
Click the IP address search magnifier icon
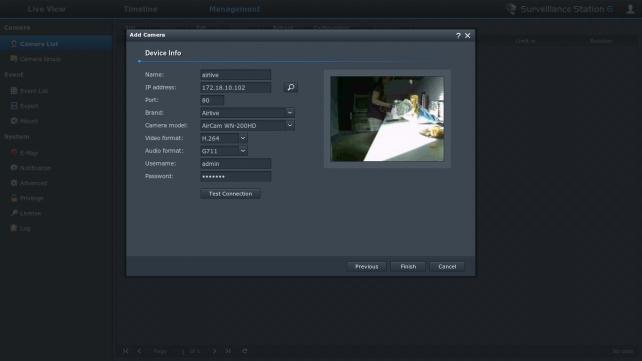click(290, 87)
